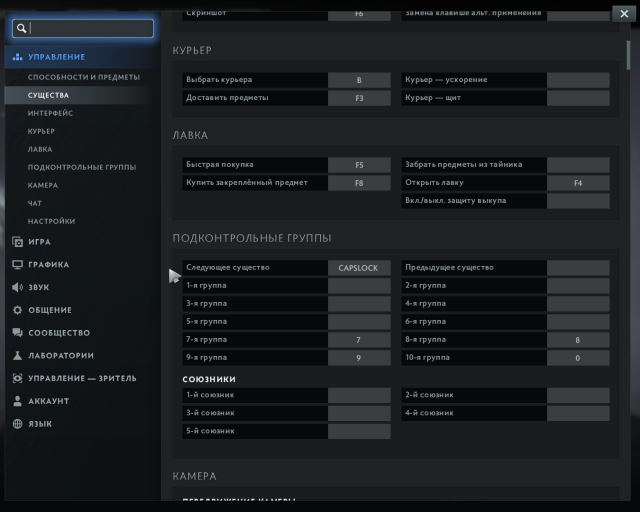Assign key for 3-я группа
640x512 pixels.
click(359, 304)
